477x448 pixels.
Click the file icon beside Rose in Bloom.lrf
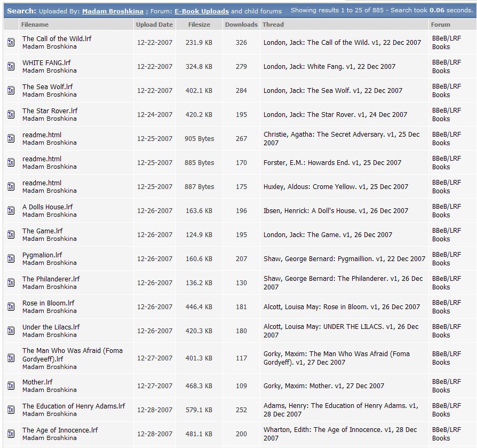tap(11, 306)
